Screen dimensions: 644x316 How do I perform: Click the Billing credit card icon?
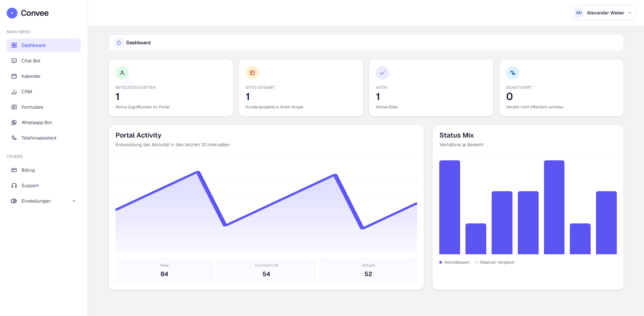click(x=14, y=170)
